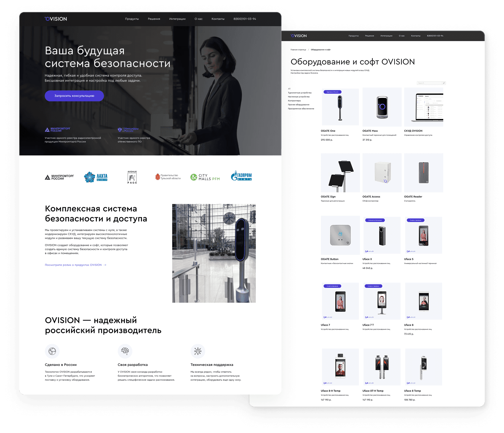
Task: Click the Uface 7 T product title
Action: point(368,325)
